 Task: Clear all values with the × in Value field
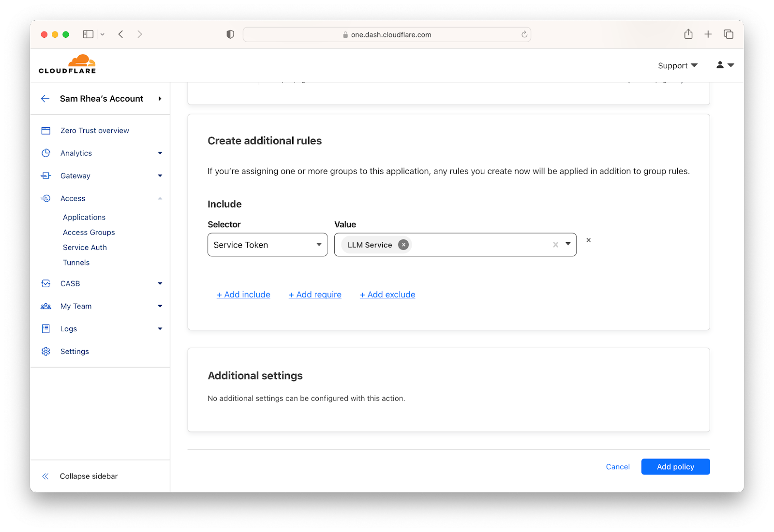555,245
